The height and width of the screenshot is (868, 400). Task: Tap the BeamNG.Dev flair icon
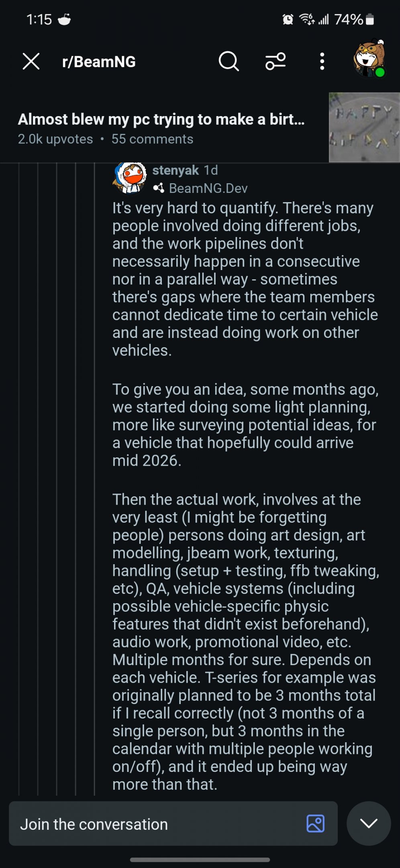(159, 188)
